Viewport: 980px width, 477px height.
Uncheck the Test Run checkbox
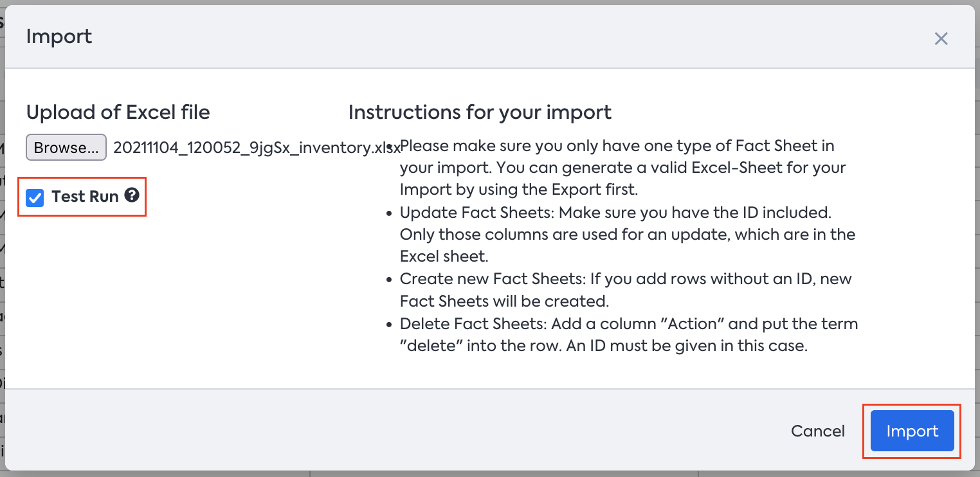[x=35, y=197]
